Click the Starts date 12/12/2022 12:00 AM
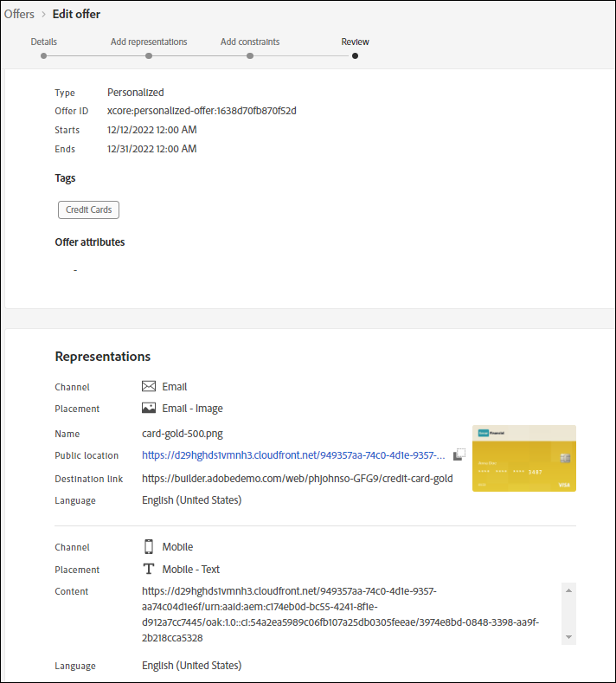The width and height of the screenshot is (616, 683). point(152,130)
